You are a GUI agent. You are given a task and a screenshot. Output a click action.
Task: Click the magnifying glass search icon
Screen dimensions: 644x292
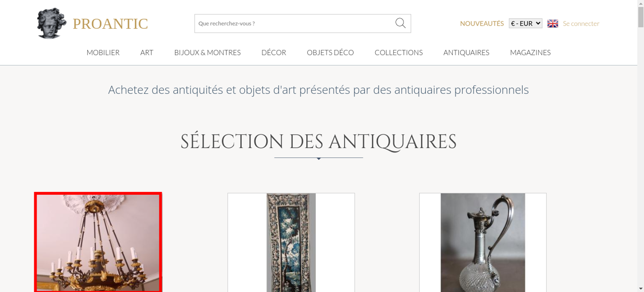[400, 23]
